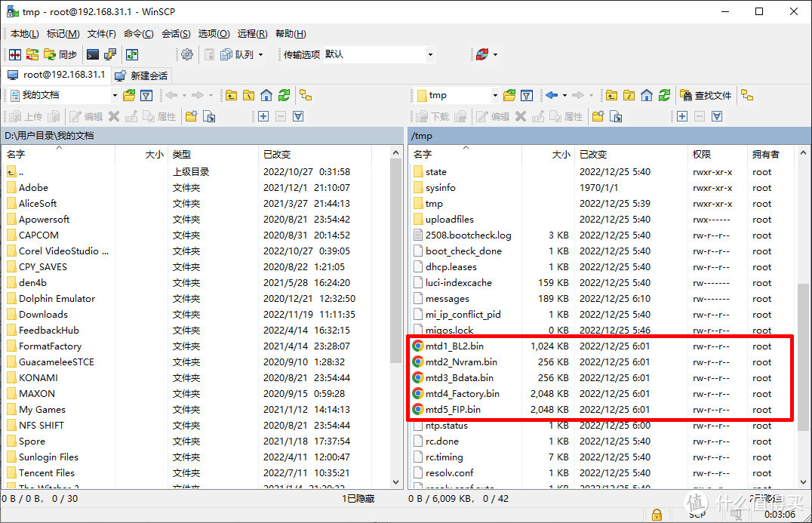812x523 pixels.
Task: Click the 同步 synchronize button
Action: click(60, 54)
